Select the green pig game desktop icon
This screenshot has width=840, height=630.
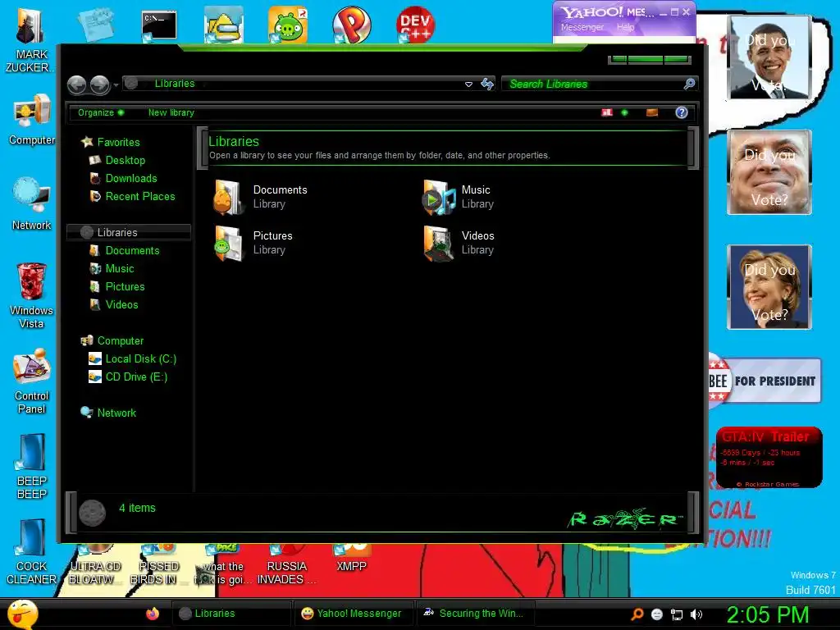click(x=288, y=25)
